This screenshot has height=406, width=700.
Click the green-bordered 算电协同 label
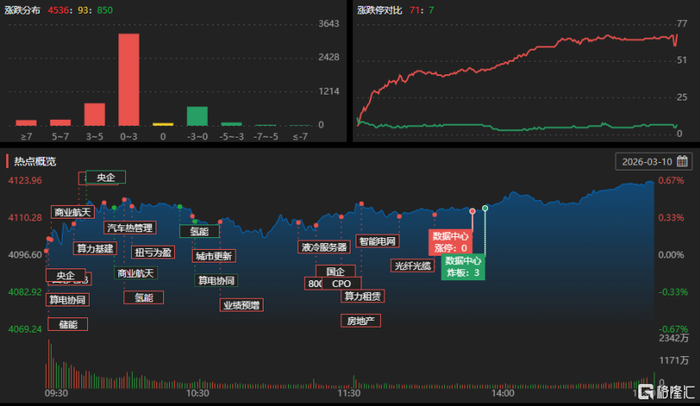[x=217, y=280]
